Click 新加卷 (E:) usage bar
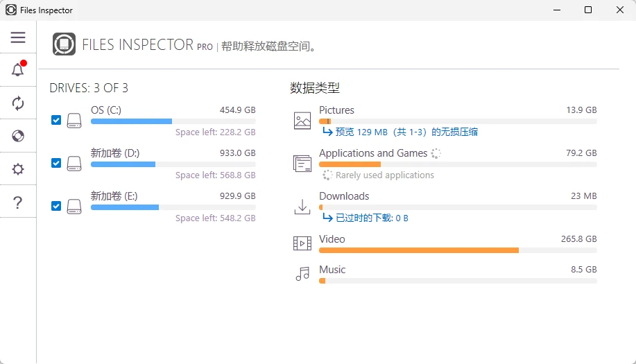The height and width of the screenshot is (364, 636). click(173, 207)
